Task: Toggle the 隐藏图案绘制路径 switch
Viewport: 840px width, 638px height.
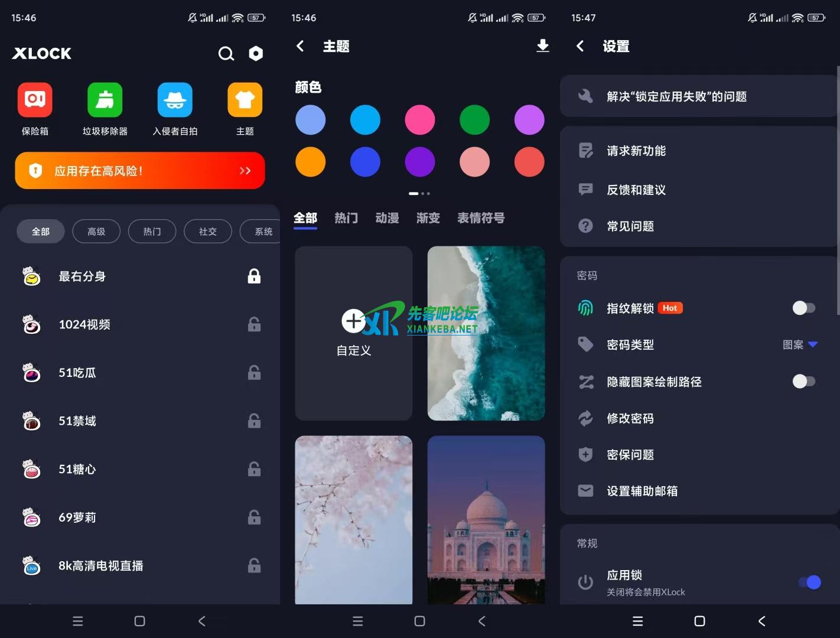Action: click(804, 382)
